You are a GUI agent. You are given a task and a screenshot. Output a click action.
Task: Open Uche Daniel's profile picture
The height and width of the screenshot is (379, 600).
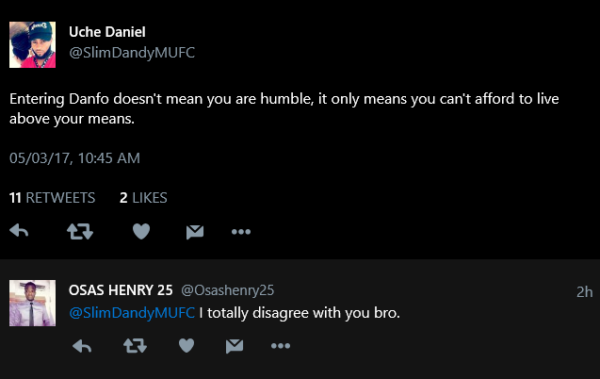pyautogui.click(x=33, y=45)
